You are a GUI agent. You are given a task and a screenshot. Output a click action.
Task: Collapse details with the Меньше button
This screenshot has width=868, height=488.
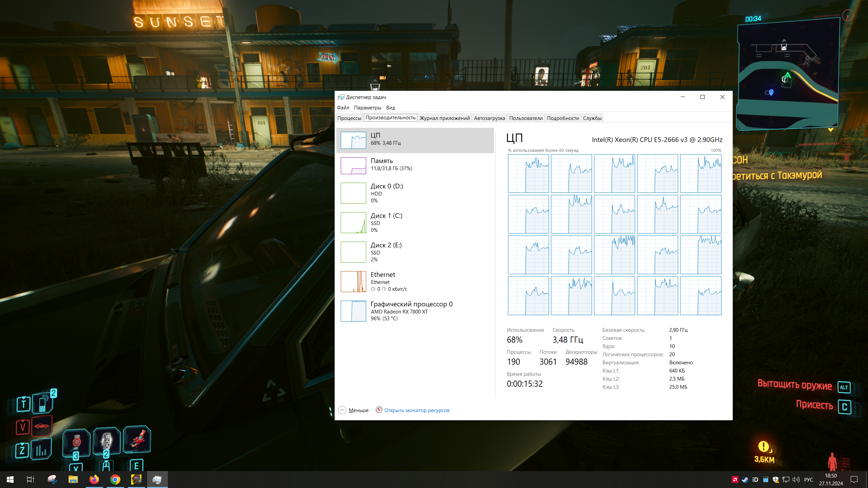(x=354, y=410)
